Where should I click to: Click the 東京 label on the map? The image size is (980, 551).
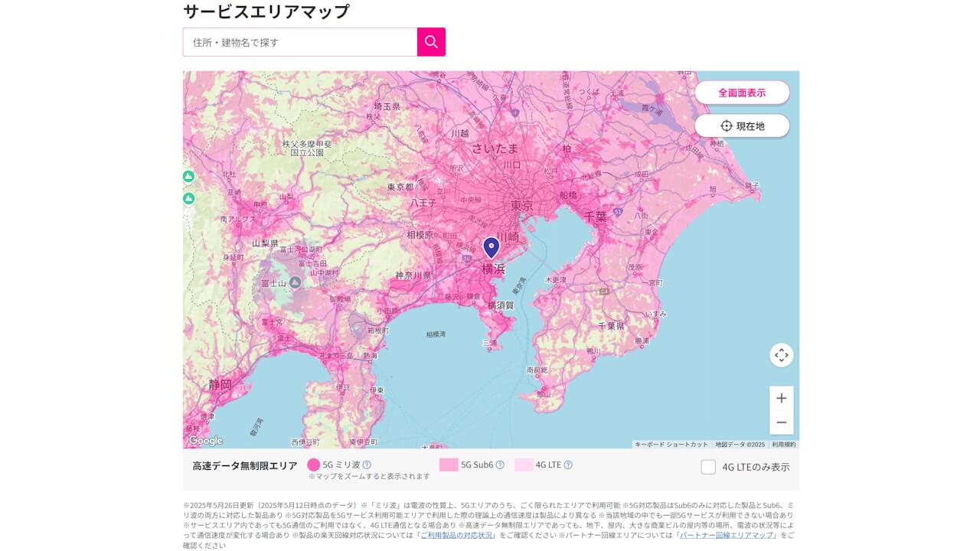pyautogui.click(x=521, y=205)
